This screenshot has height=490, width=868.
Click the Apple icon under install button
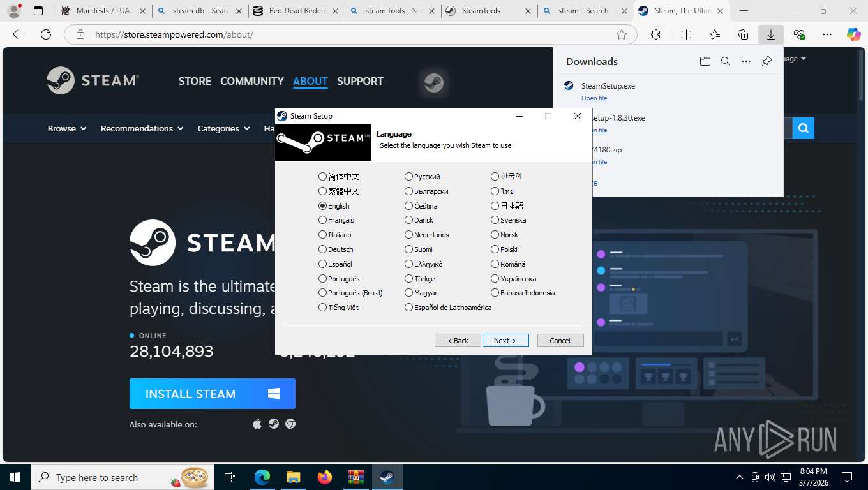click(257, 424)
